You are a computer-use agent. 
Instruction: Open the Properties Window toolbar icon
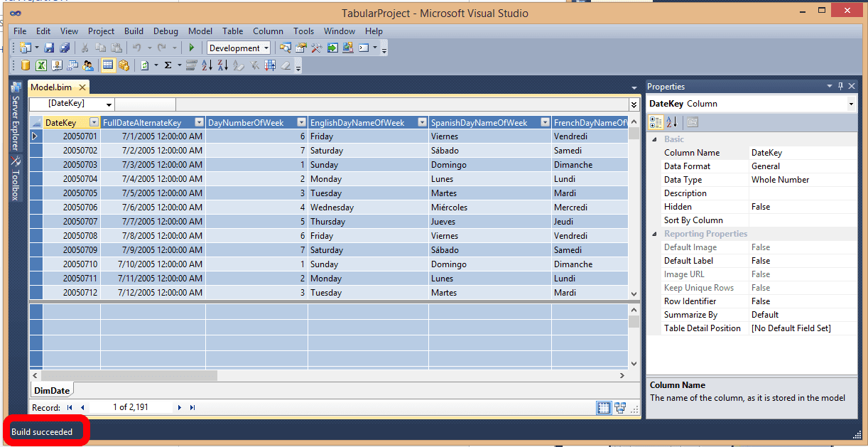tap(300, 48)
